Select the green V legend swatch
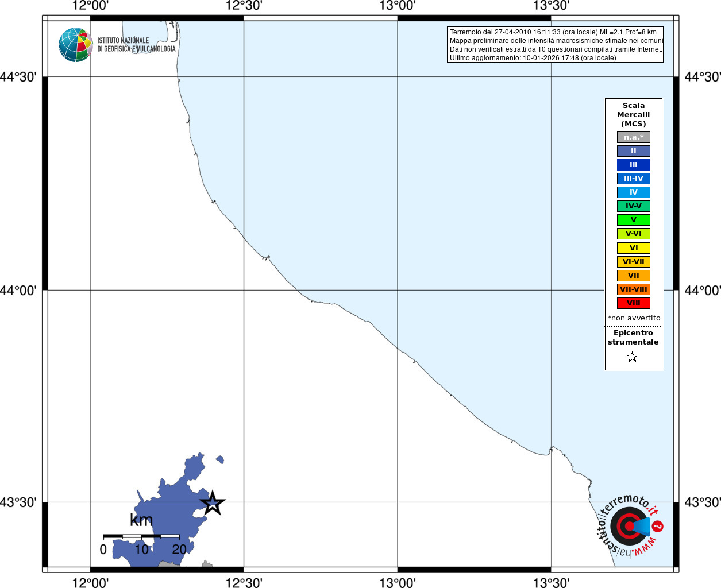Screen dimensions: 721x588 [x=633, y=220]
